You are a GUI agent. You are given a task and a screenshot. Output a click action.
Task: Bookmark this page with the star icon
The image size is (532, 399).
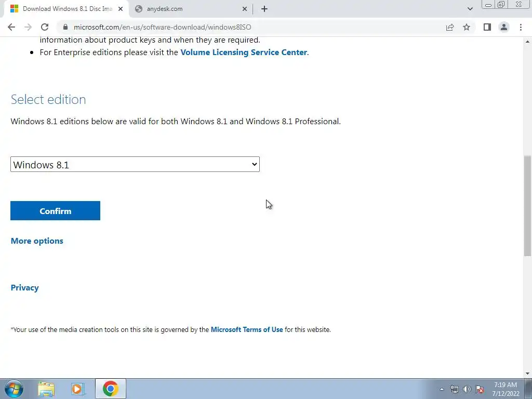point(467,27)
